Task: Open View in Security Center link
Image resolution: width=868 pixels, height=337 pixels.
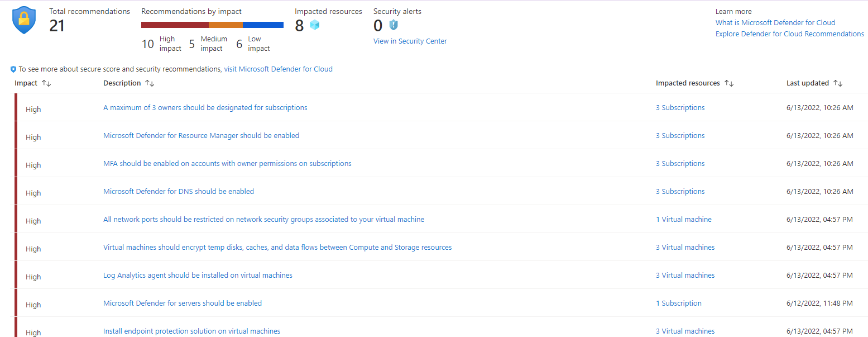Action: click(410, 41)
